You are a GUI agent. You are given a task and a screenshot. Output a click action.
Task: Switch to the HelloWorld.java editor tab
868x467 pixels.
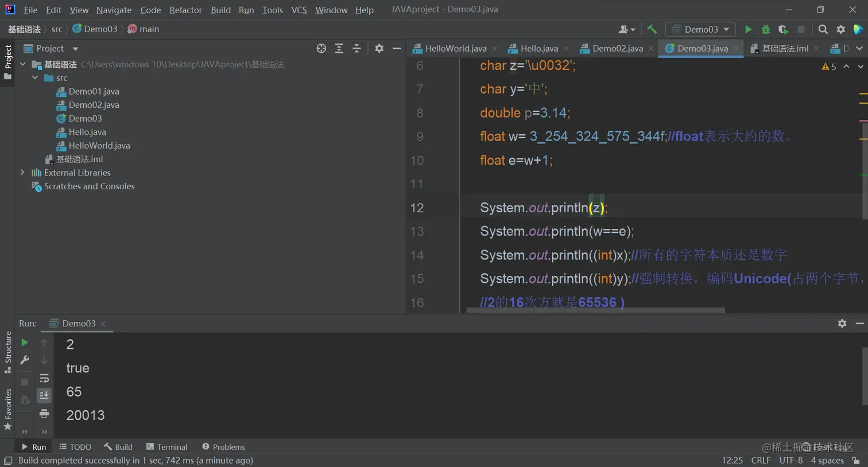click(455, 49)
